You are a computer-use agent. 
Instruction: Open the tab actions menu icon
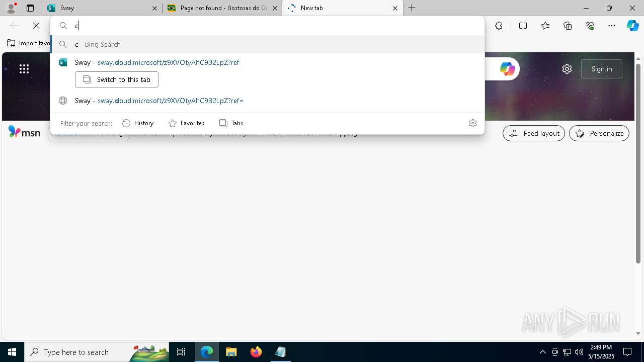point(30,8)
